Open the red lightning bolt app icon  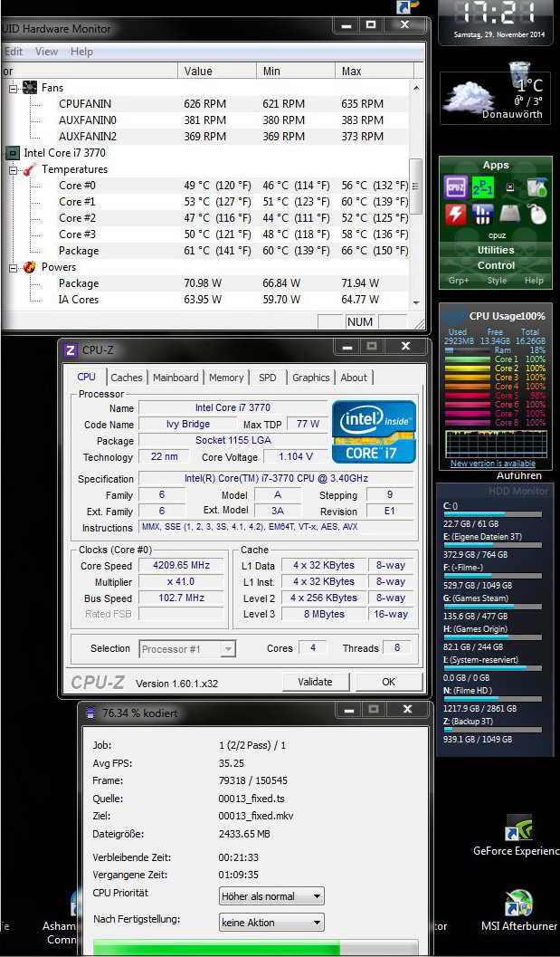point(455,214)
